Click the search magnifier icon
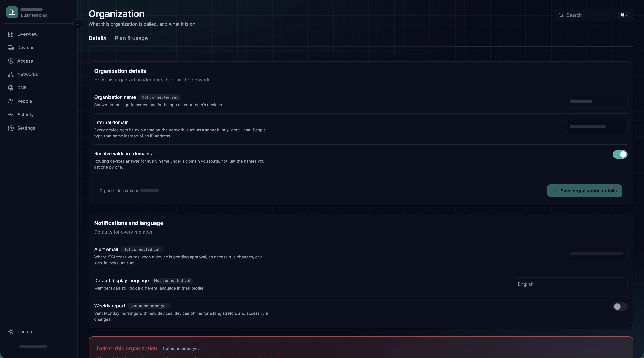Viewport: 644px width, 358px height. (x=561, y=15)
